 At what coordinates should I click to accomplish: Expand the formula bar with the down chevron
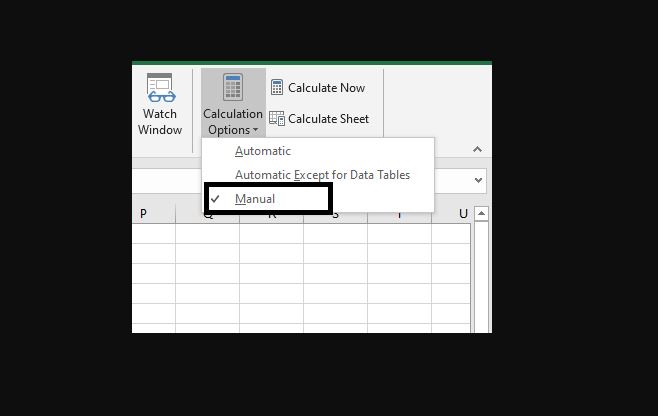click(478, 180)
